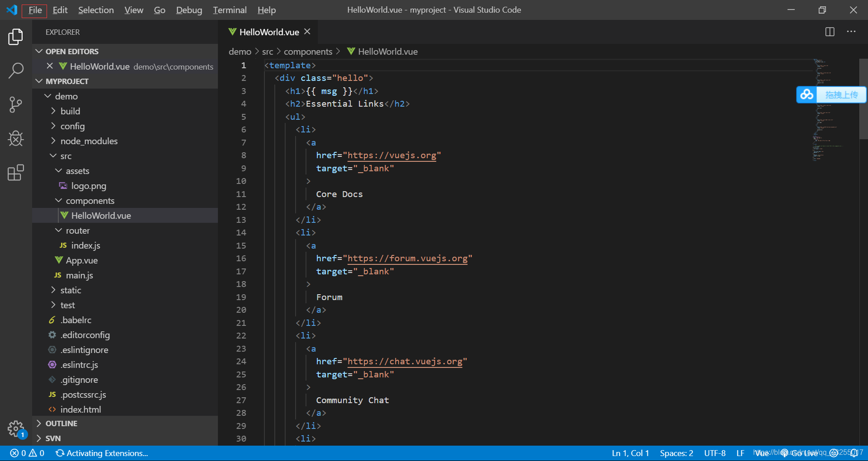The height and width of the screenshot is (461, 868).
Task: Collapse the components folder
Action: (x=125, y=200)
